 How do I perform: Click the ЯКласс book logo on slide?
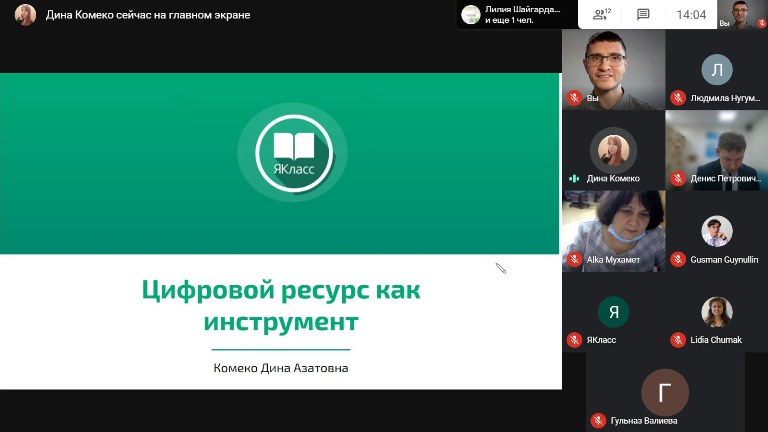[x=292, y=152]
